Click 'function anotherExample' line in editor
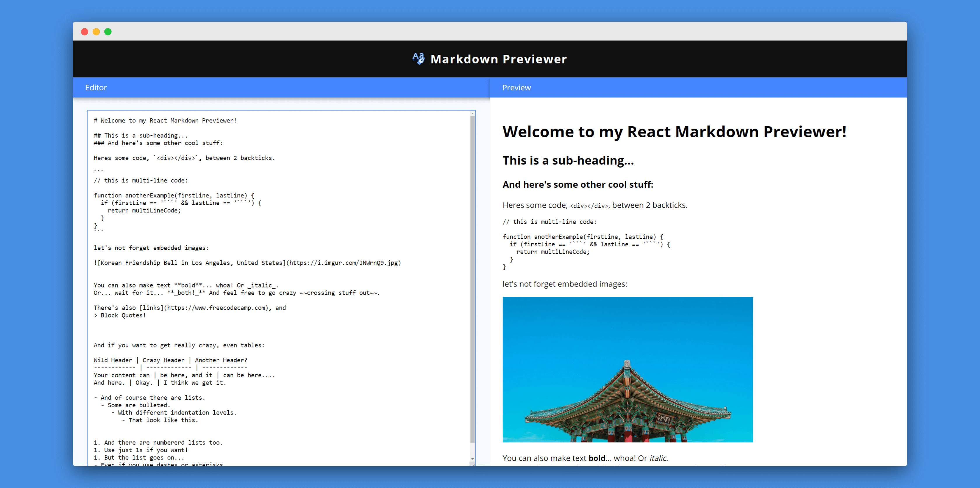980x488 pixels. pos(174,196)
